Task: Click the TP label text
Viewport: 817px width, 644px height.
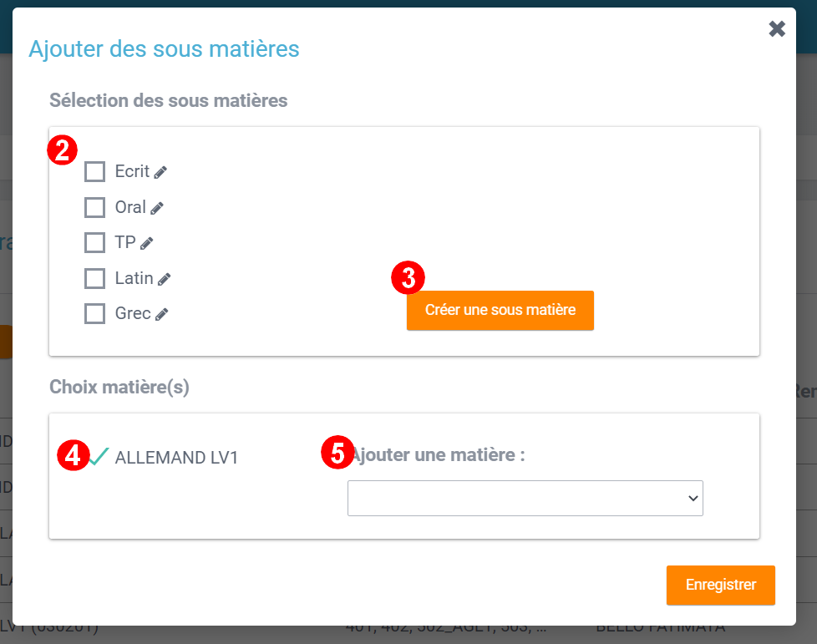Action: pos(125,242)
